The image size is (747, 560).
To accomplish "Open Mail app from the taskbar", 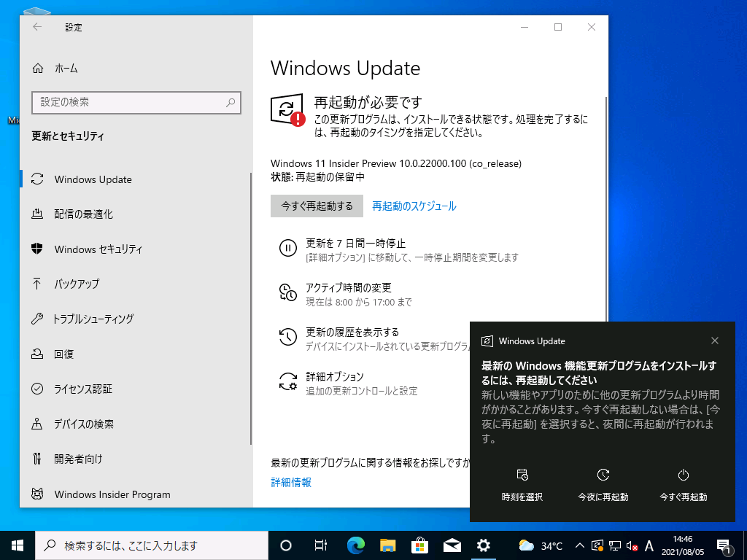I will tap(452, 545).
